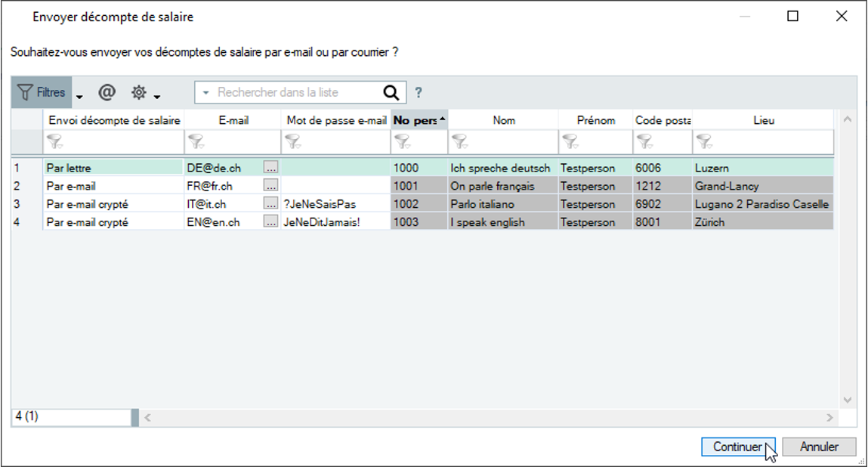The width and height of the screenshot is (868, 467).
Task: Sort by Mot de passe e-mail column
Action: coord(336,120)
